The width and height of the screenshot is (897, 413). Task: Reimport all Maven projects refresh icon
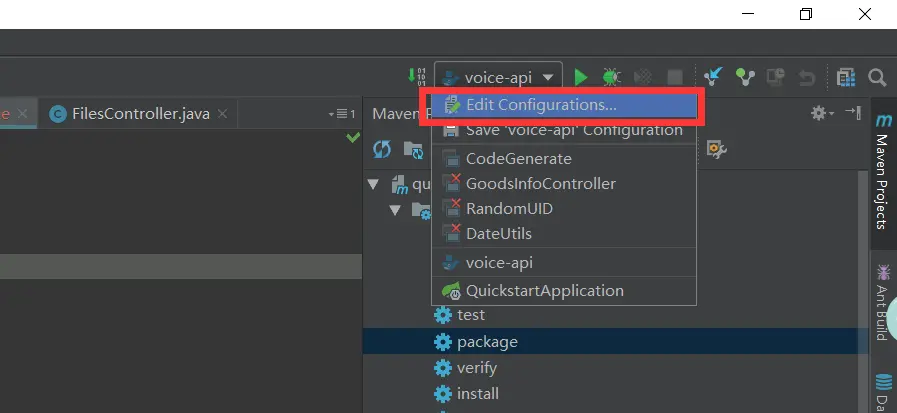click(382, 150)
